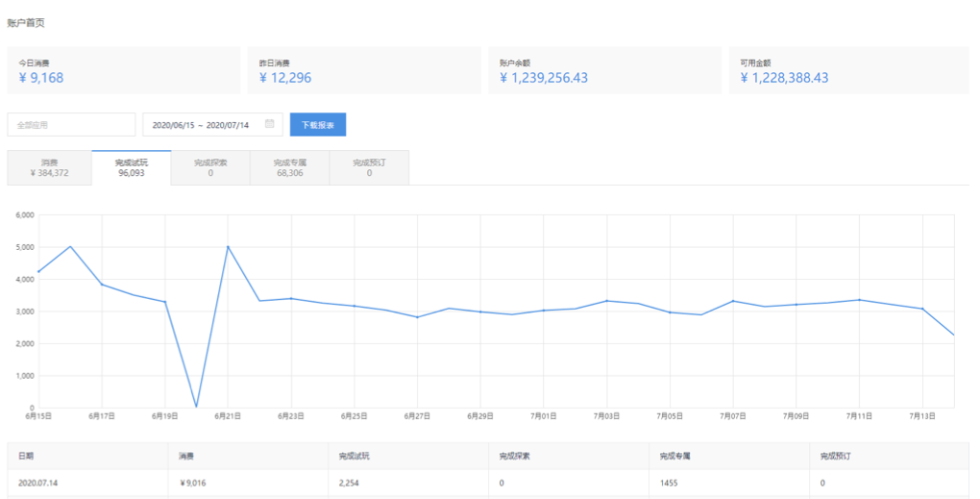Screen dimensions: 980x499
Task: Click the chart low point near zero on June 20
Action: (x=196, y=407)
